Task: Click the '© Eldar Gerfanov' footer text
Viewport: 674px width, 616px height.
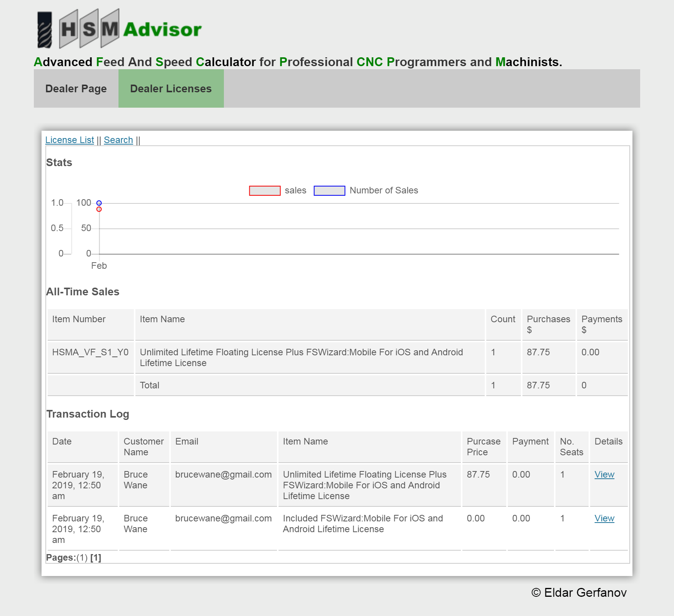Action: pos(579,593)
